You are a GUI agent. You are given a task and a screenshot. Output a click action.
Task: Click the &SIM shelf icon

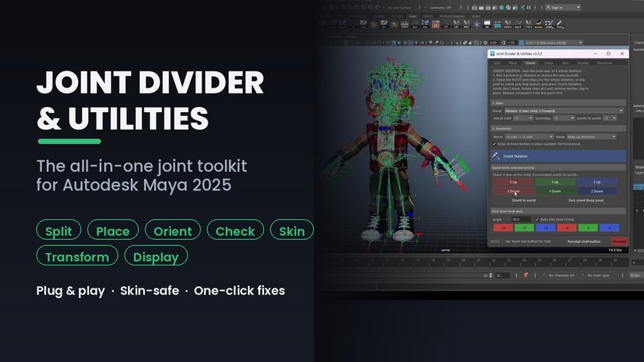click(x=549, y=24)
